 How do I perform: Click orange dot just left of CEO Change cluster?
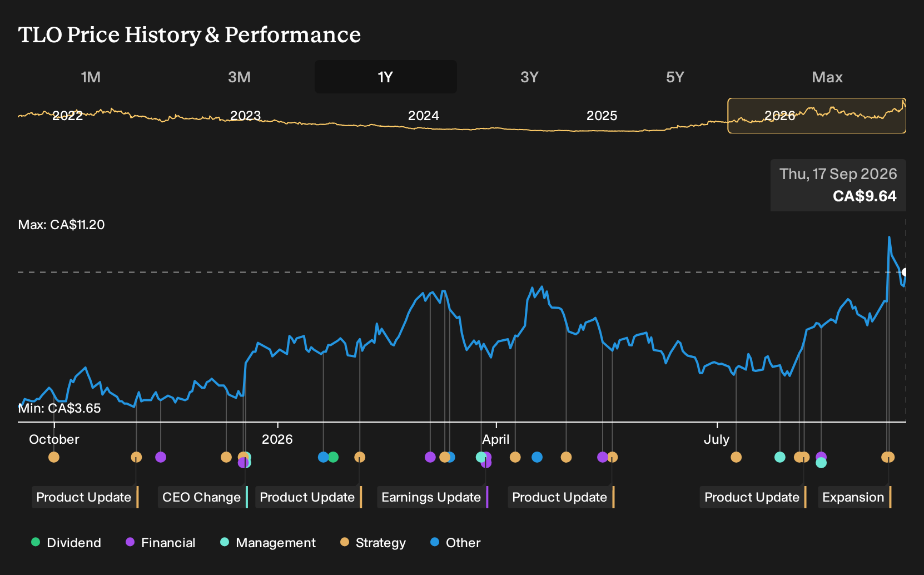[226, 457]
